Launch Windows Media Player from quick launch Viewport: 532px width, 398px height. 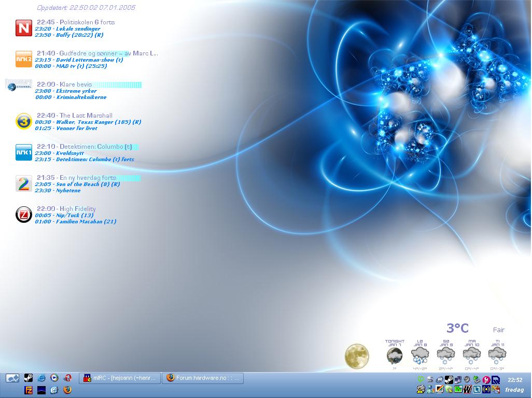click(54, 378)
